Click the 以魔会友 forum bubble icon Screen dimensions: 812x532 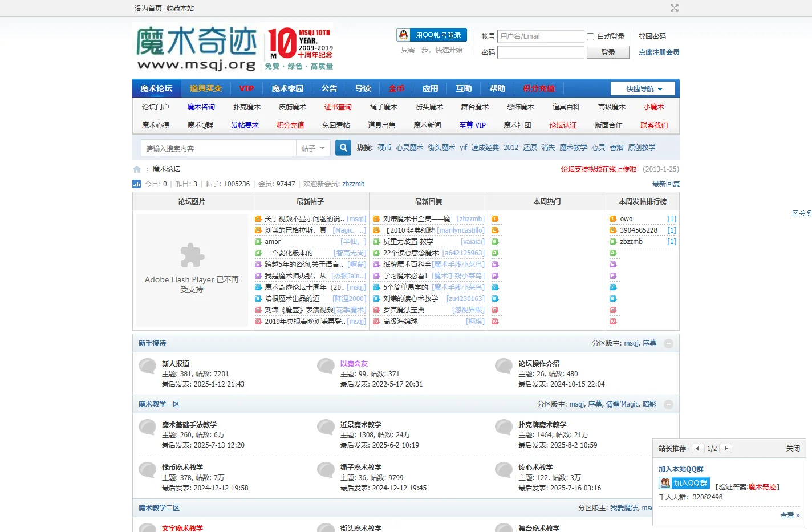point(326,366)
